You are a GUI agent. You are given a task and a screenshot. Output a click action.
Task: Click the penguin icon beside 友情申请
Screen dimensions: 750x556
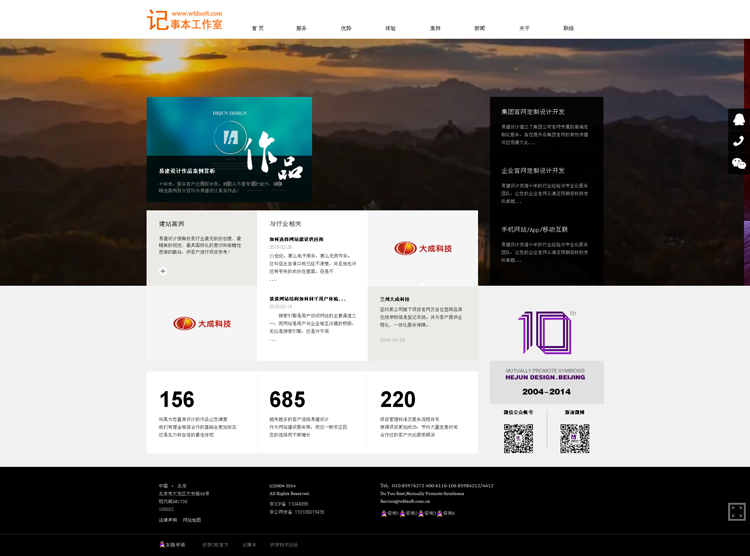point(162,545)
